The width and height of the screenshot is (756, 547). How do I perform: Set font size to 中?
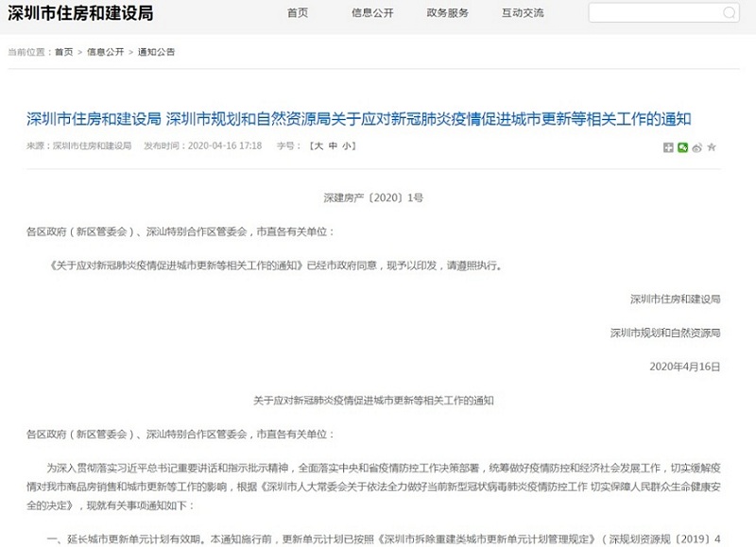point(333,145)
